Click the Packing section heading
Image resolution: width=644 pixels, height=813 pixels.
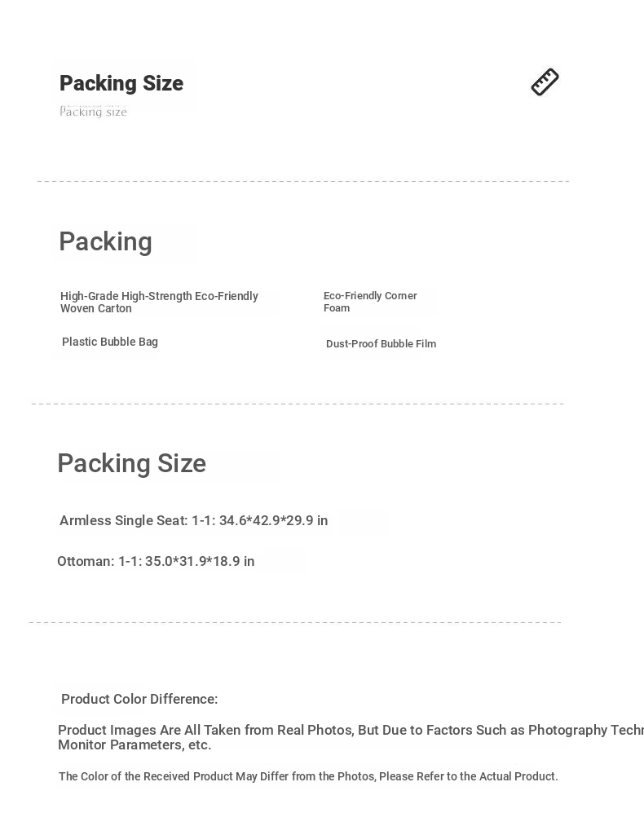[105, 241]
